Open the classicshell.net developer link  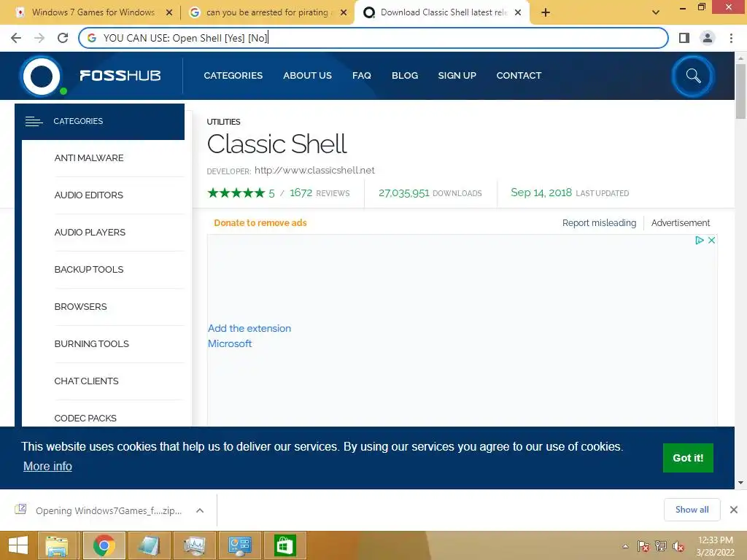coord(314,170)
